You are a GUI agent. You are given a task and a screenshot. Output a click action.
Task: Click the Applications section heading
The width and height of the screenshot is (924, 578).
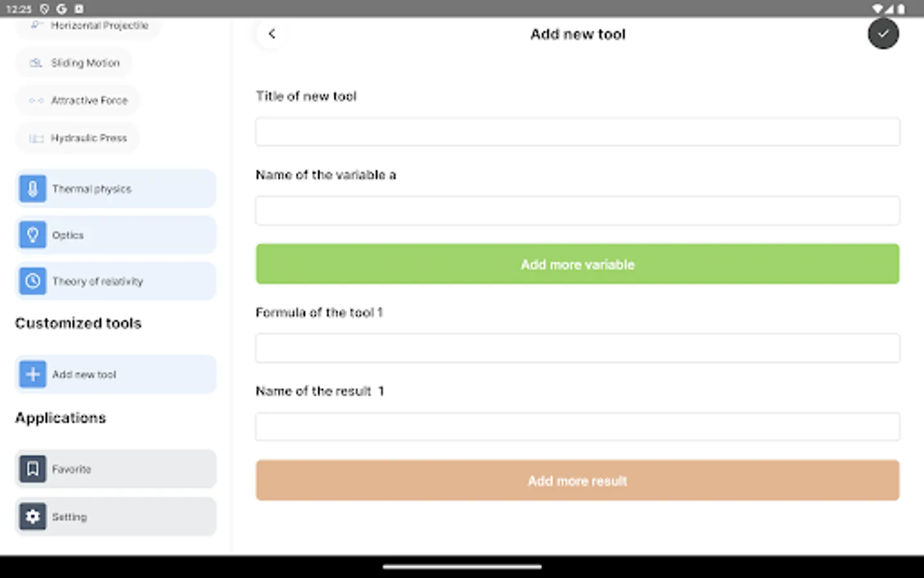click(x=60, y=417)
